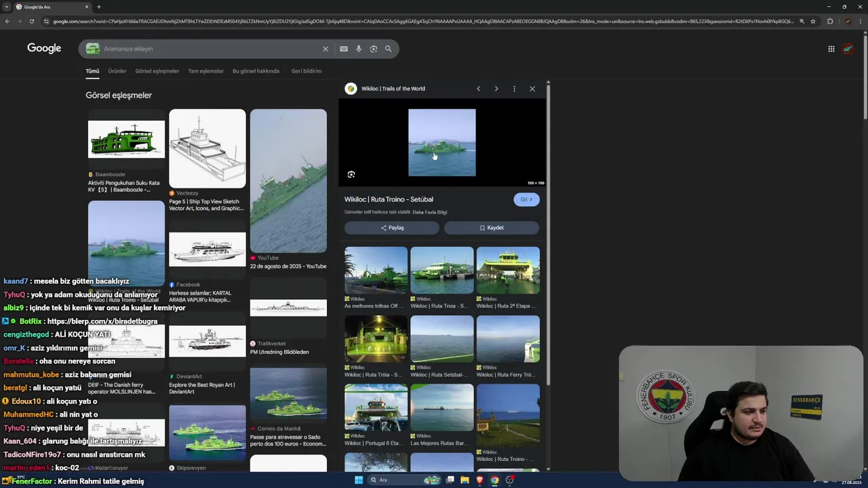Open the browser three-dot menu
Viewport: 868px width, 488px height.
click(x=861, y=21)
